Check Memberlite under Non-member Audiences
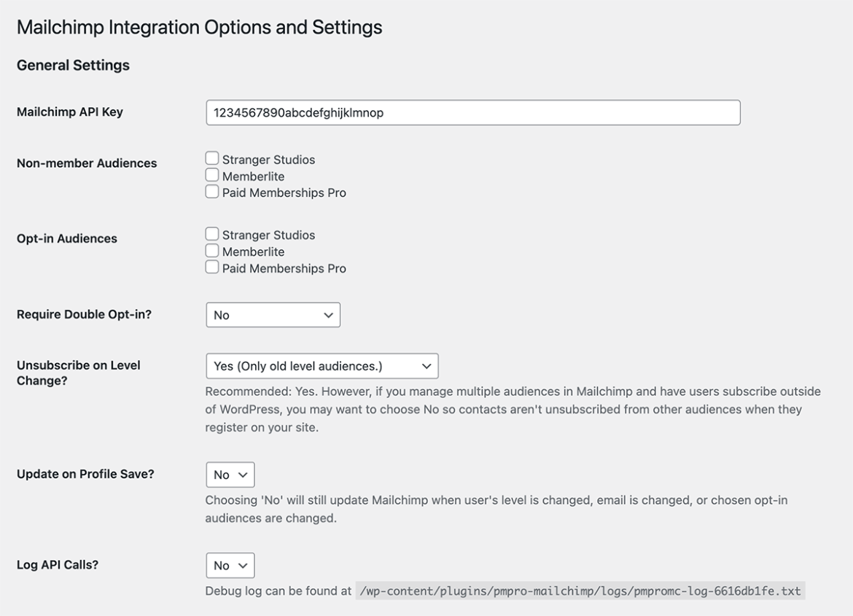 click(x=212, y=175)
